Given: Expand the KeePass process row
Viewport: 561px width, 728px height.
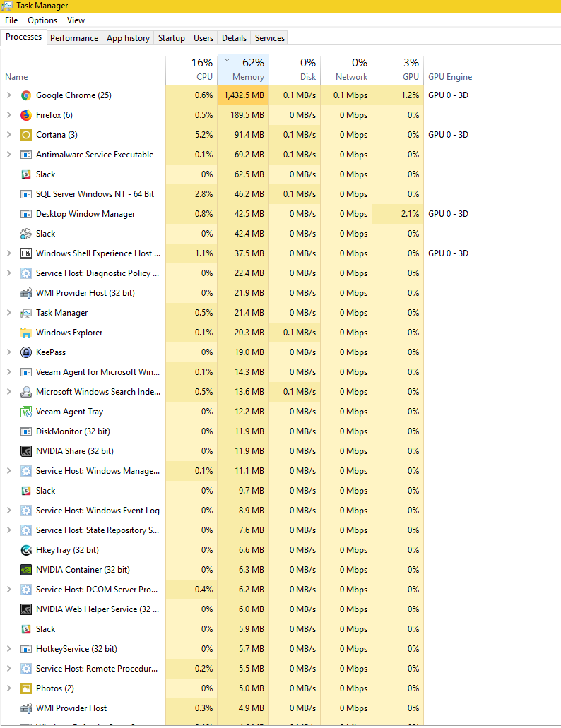Looking at the screenshot, I should tap(8, 352).
